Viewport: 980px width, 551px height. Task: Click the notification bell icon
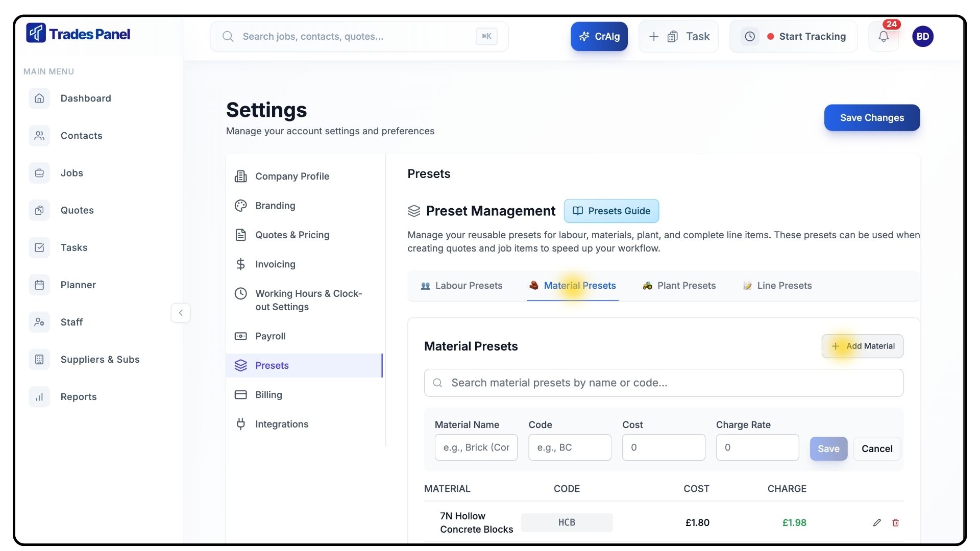pos(884,36)
